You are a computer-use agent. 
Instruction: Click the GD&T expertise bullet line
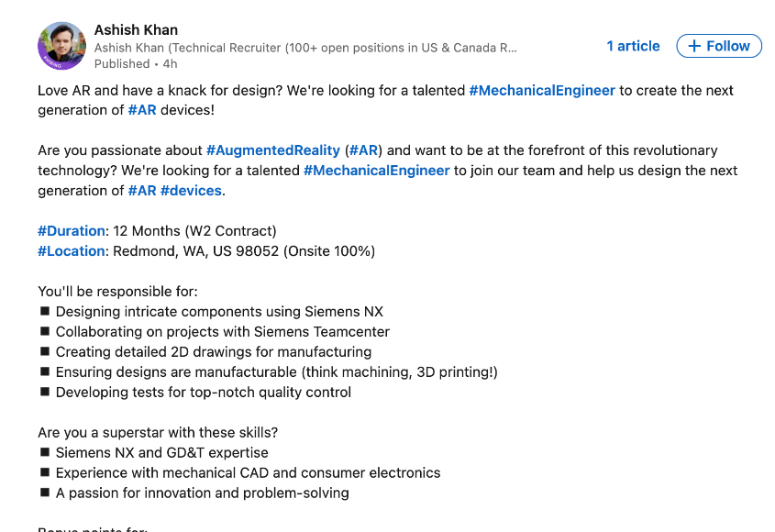[x=161, y=453]
